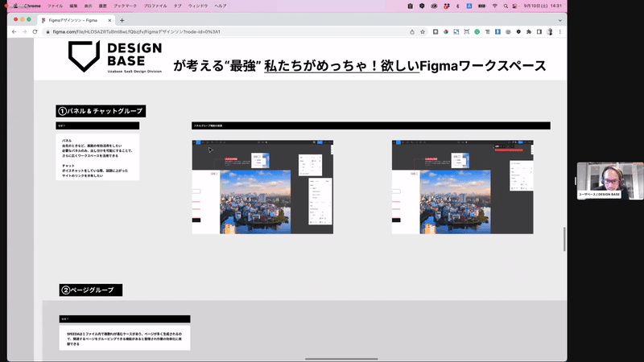644x362 pixels.
Task: Click the battery status icon
Action: (481, 6)
